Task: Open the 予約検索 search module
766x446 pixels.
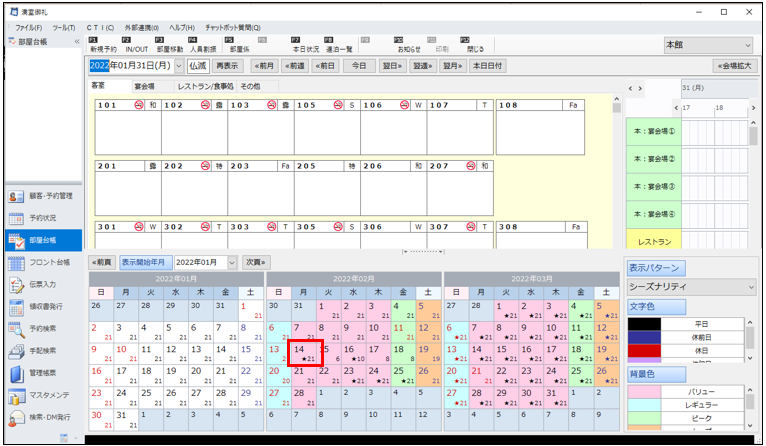Action: click(x=16, y=329)
